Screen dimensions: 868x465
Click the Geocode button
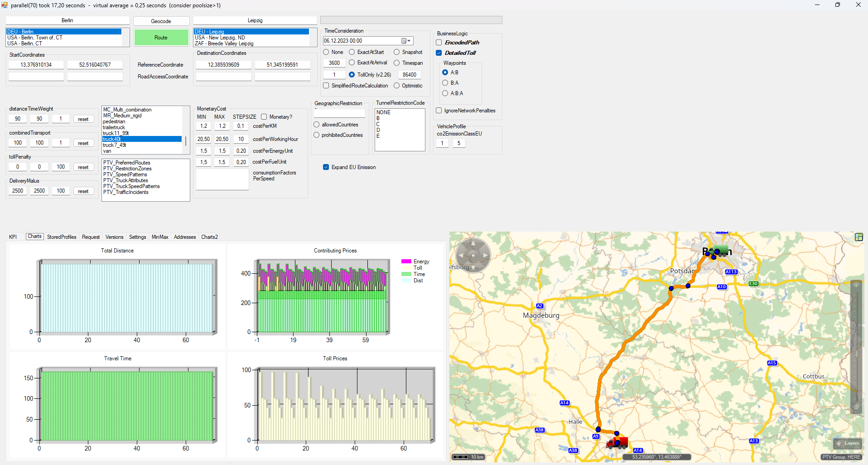pyautogui.click(x=161, y=21)
